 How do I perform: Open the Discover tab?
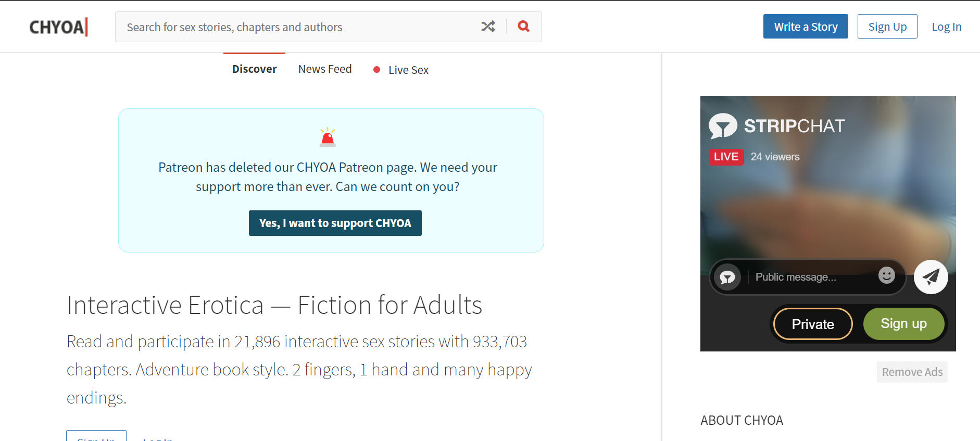click(254, 69)
